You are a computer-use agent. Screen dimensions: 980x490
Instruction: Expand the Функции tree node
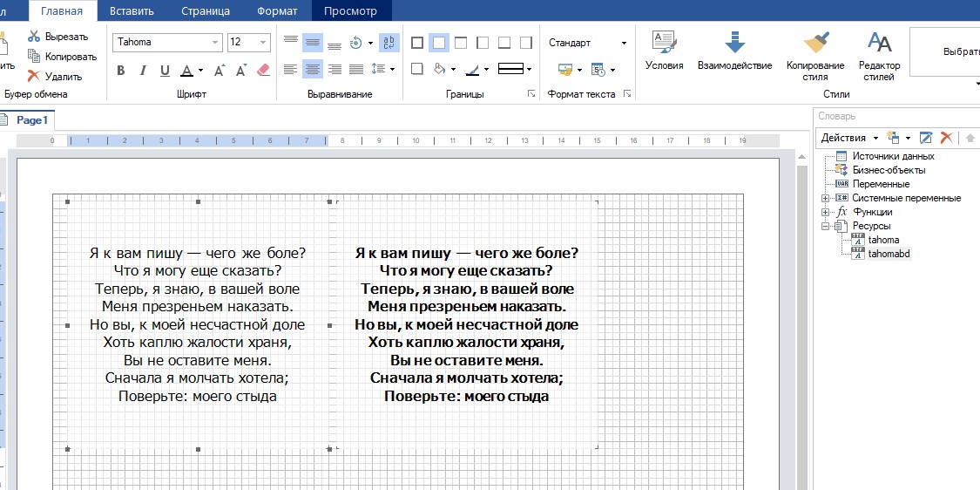pos(826,212)
